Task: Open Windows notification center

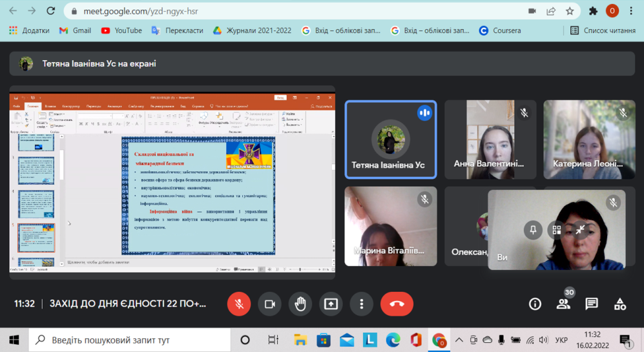Action: 626,340
